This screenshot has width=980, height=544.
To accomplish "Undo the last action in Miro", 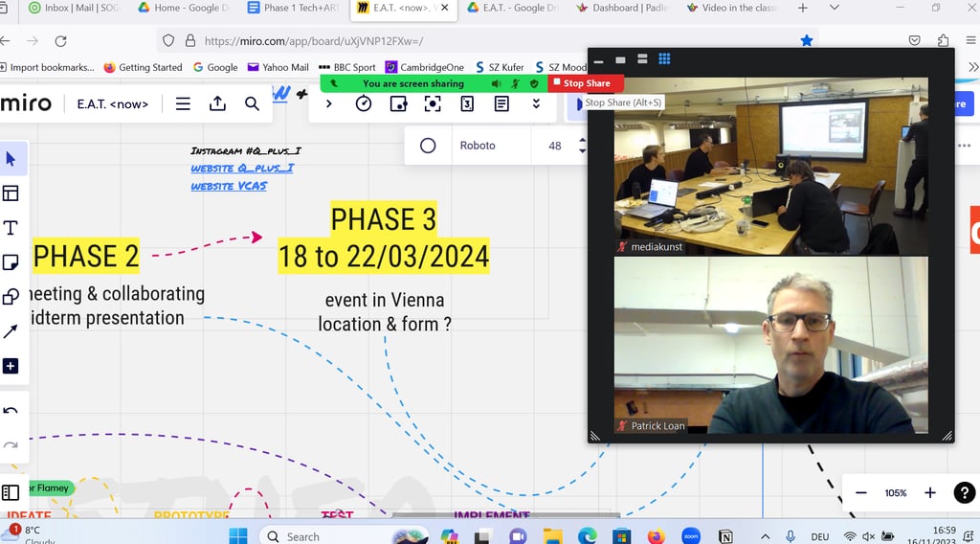I will pos(11,411).
